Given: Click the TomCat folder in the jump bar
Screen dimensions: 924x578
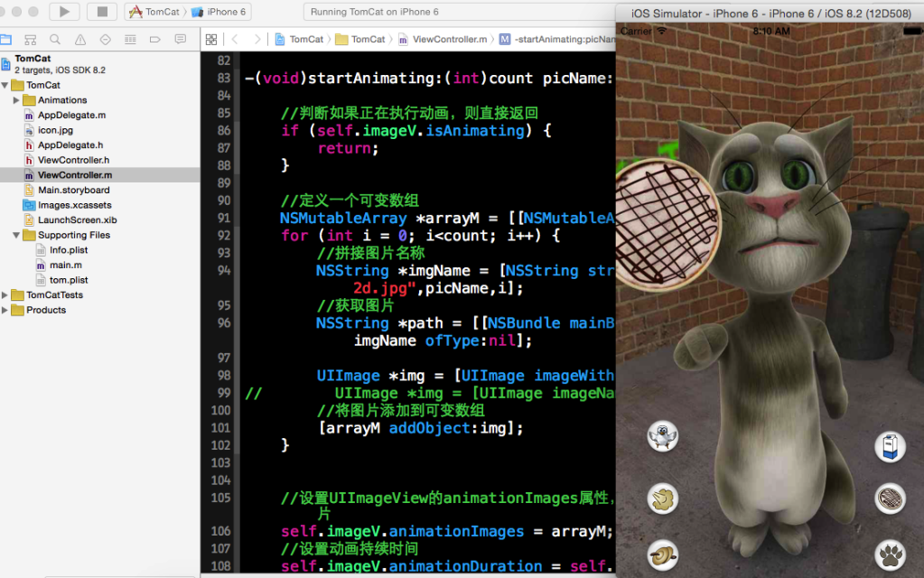Looking at the screenshot, I should [x=360, y=40].
